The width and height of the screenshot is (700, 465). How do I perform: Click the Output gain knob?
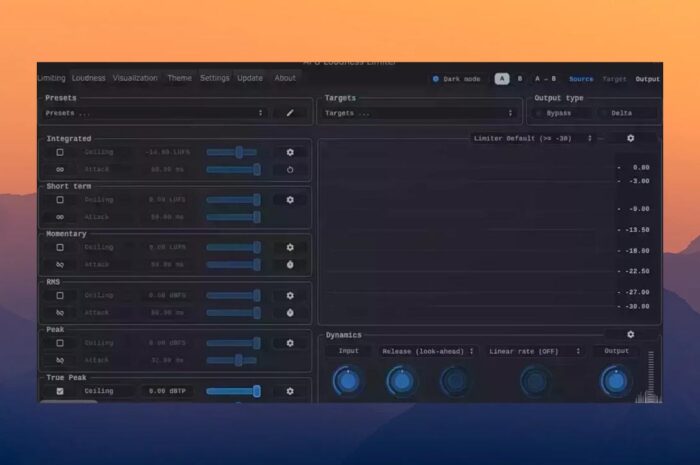tap(616, 381)
